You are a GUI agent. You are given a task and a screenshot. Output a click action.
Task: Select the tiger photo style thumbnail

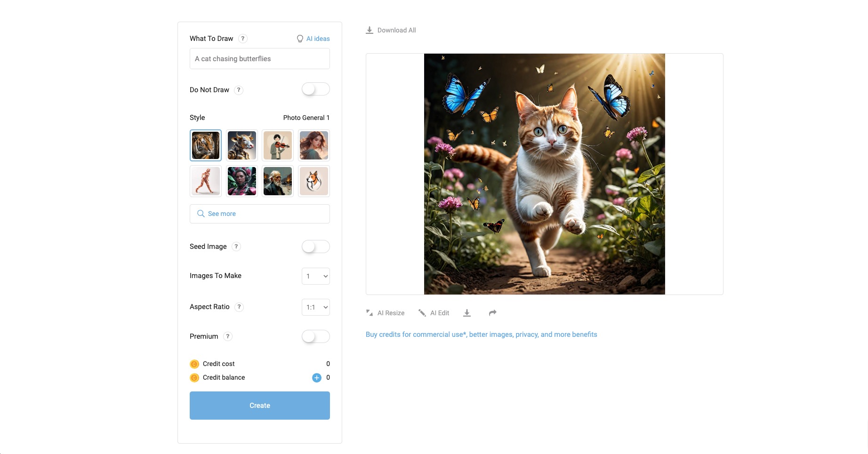click(206, 145)
